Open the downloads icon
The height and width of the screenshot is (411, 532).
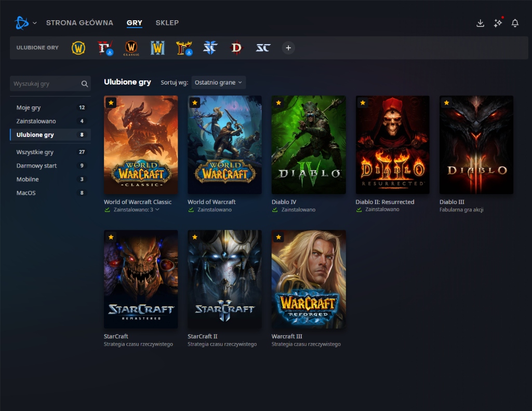tap(480, 23)
